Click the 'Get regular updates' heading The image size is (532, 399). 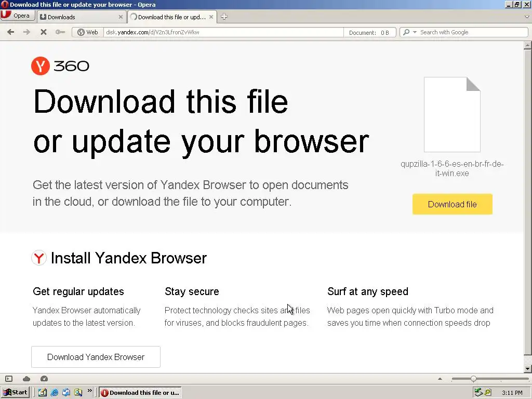78,291
